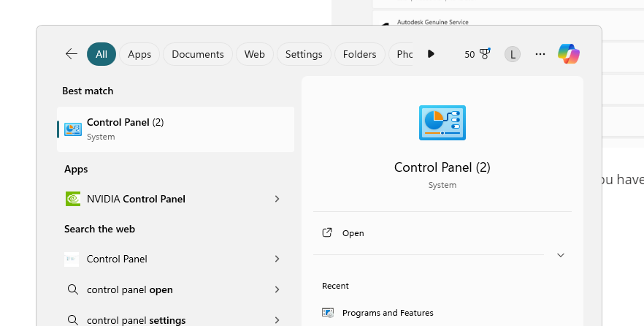Launch the Copilot icon

pos(569,54)
